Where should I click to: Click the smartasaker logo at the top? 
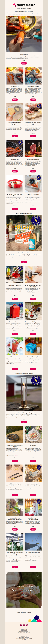tap(24, 4)
